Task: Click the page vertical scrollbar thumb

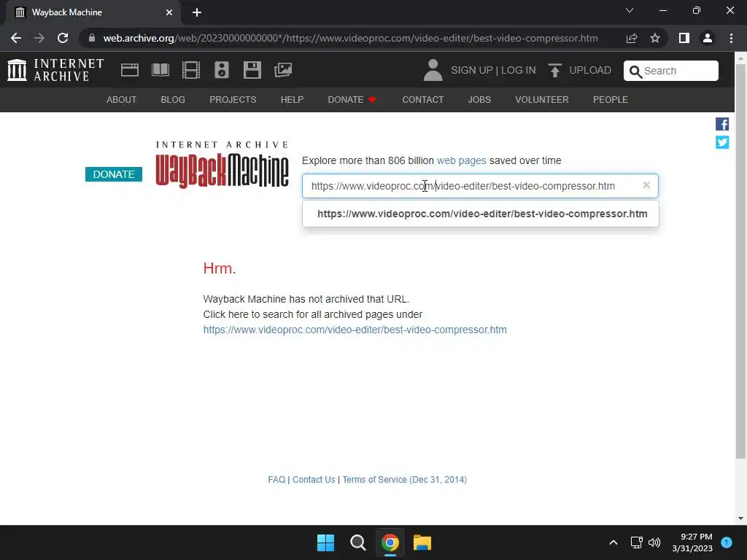Action: 740,262
